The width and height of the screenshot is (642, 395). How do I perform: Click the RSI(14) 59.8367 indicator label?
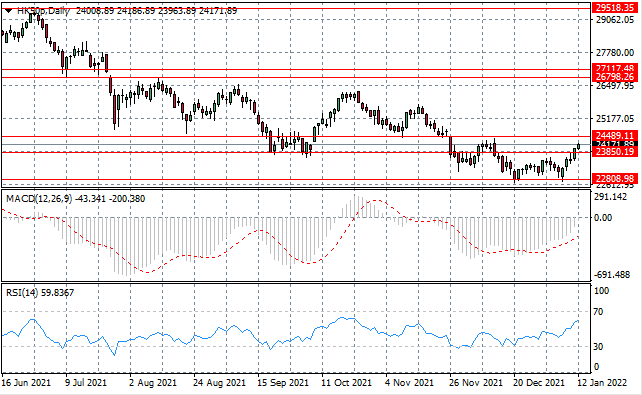tap(40, 293)
